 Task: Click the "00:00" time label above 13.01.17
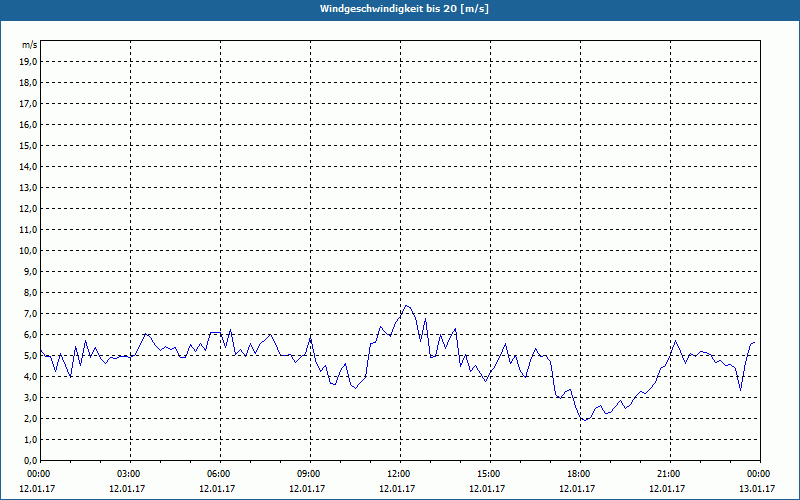(760, 474)
